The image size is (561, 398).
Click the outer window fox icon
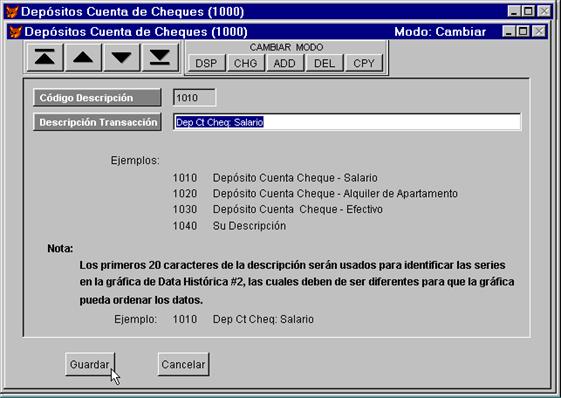pyautogui.click(x=12, y=12)
